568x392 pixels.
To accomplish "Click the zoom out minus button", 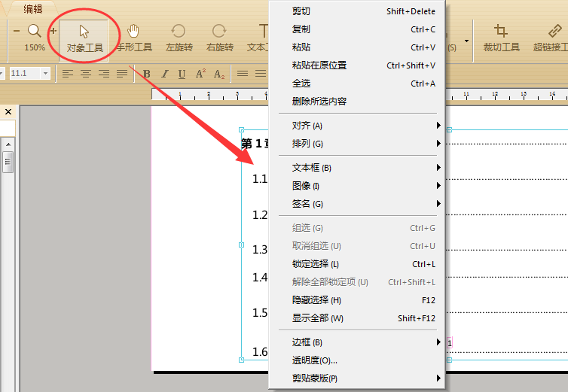I will point(17,31).
